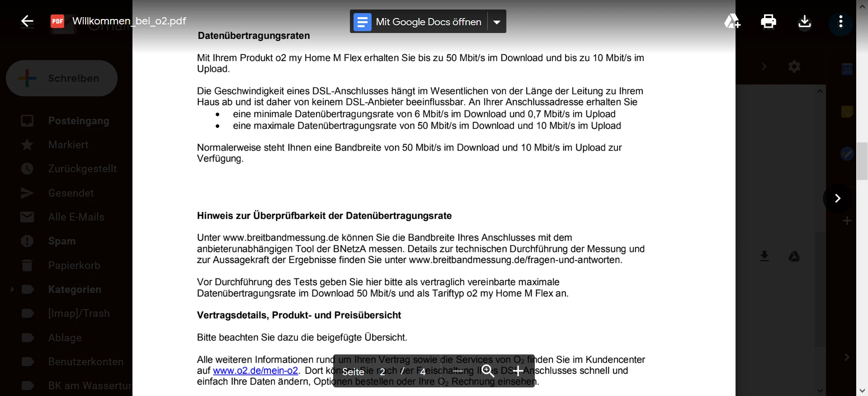Click the Zurückgestellt clock icon
Image resolution: width=868 pixels, height=396 pixels.
click(x=27, y=169)
